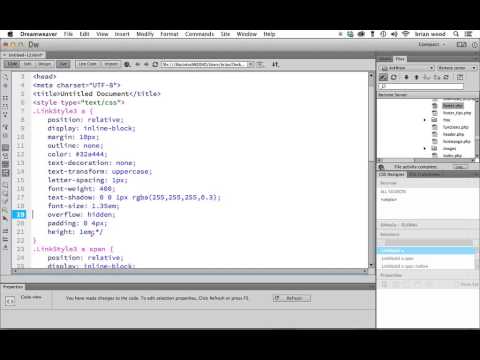The height and width of the screenshot is (360, 480).
Task: Open the Help menu
Action: (x=269, y=34)
